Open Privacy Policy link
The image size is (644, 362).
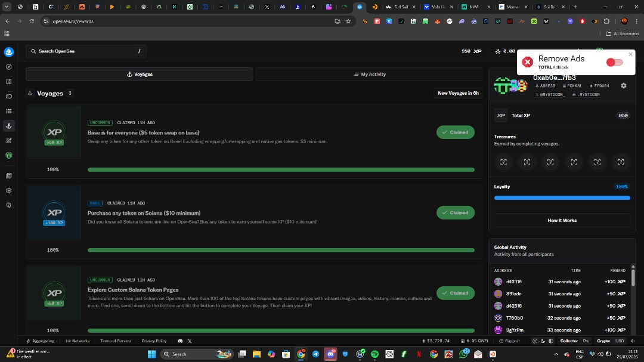[x=154, y=341]
